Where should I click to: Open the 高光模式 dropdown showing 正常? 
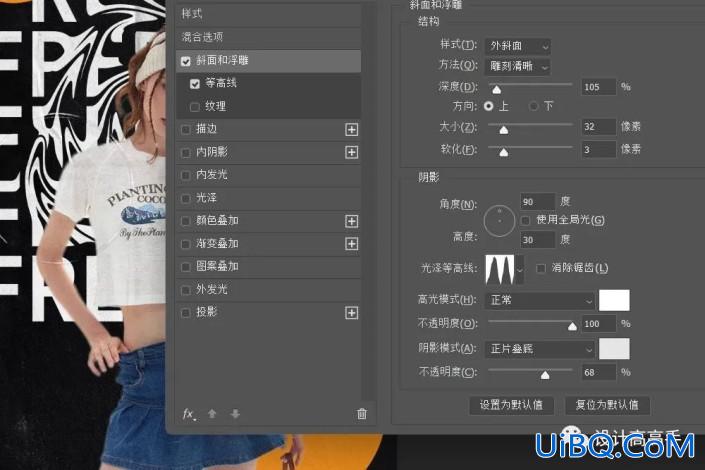tap(540, 300)
